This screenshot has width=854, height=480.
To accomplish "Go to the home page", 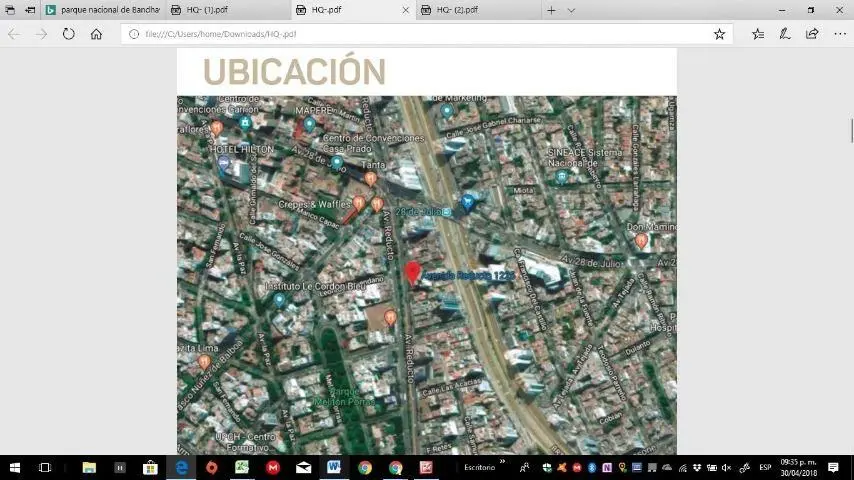I will 96,34.
